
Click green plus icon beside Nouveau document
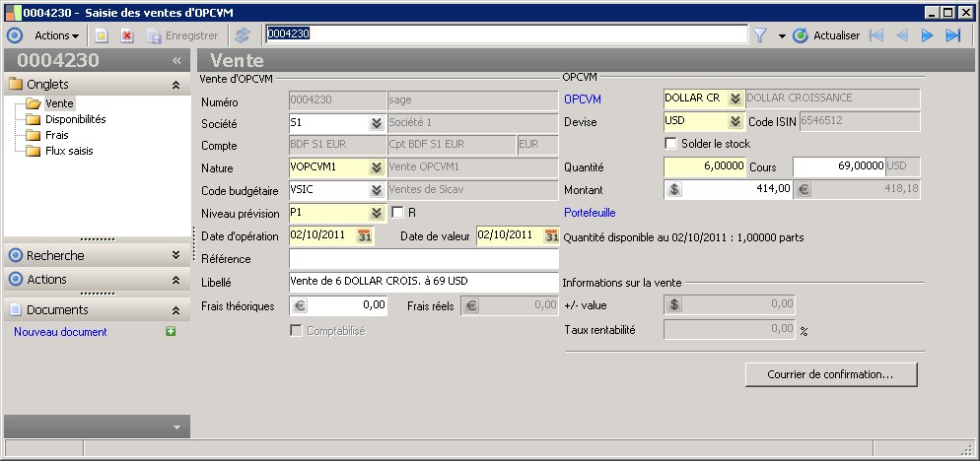coord(172,333)
